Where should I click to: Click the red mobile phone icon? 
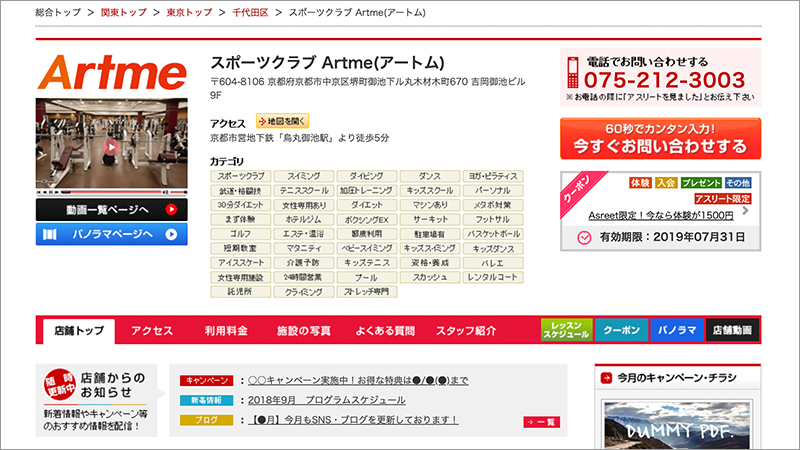(x=573, y=72)
